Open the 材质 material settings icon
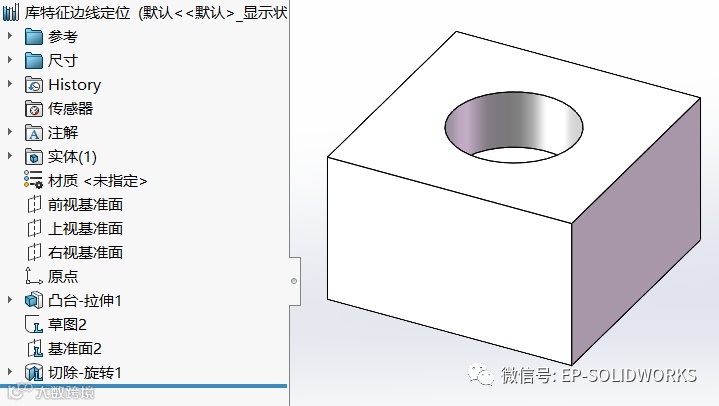 [x=34, y=180]
